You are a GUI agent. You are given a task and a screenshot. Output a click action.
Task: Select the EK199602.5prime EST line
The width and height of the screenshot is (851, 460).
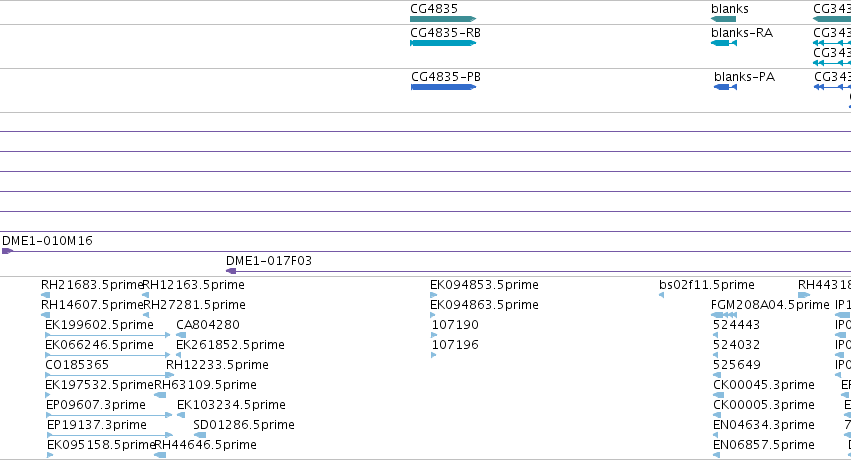pos(108,335)
